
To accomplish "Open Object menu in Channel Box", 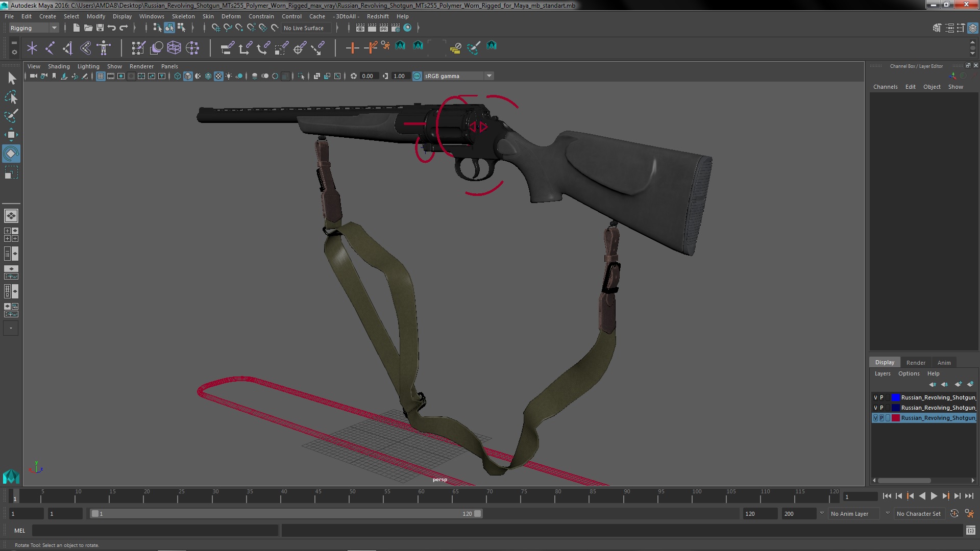I will coord(932,87).
